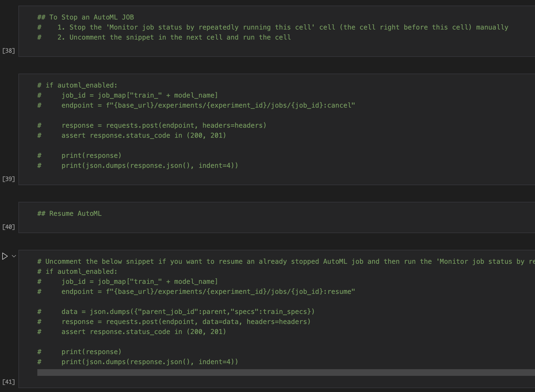535x392 pixels.
Task: Open run options chevron beside play button
Action: coord(14,256)
